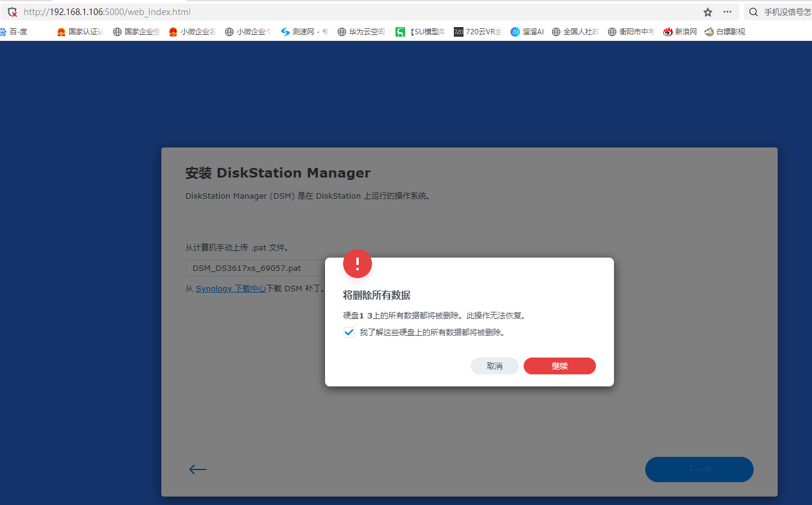Click the 取消 button in the dialog
The image size is (812, 505).
(495, 366)
